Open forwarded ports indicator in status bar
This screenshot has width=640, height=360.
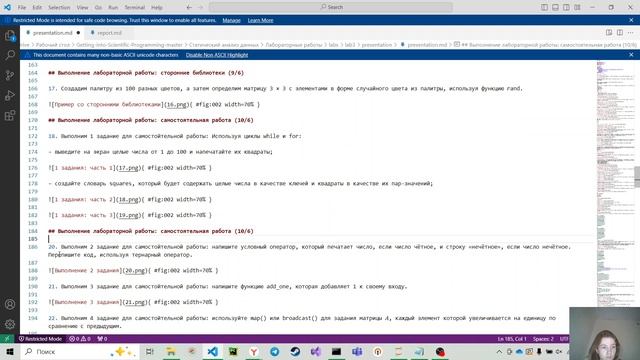(102, 339)
